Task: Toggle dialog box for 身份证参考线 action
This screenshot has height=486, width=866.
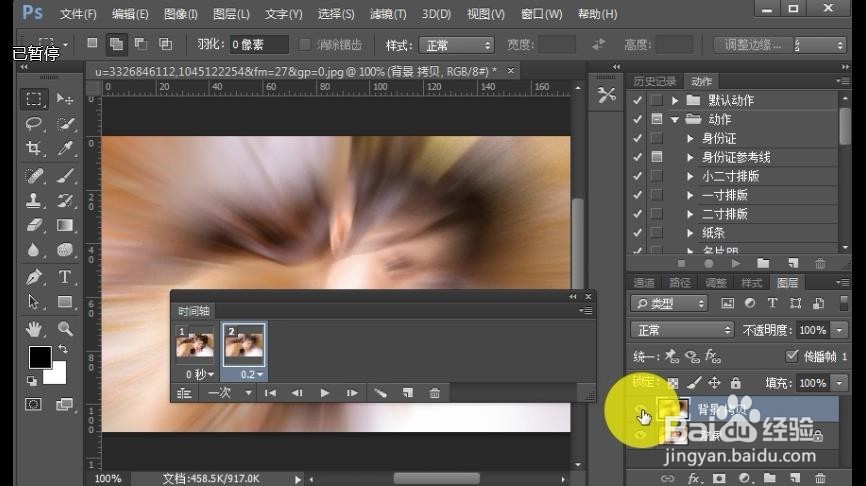Action: 657,157
